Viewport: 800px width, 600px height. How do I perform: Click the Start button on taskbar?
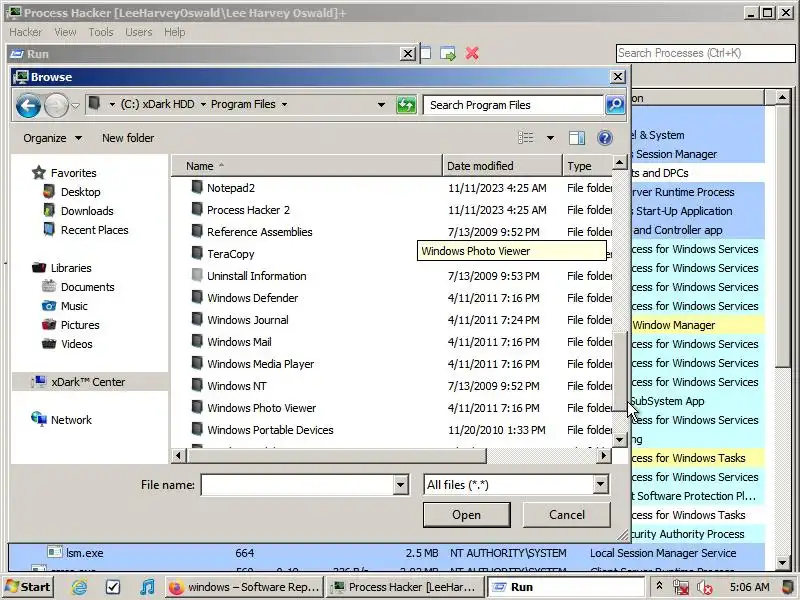[x=28, y=587]
